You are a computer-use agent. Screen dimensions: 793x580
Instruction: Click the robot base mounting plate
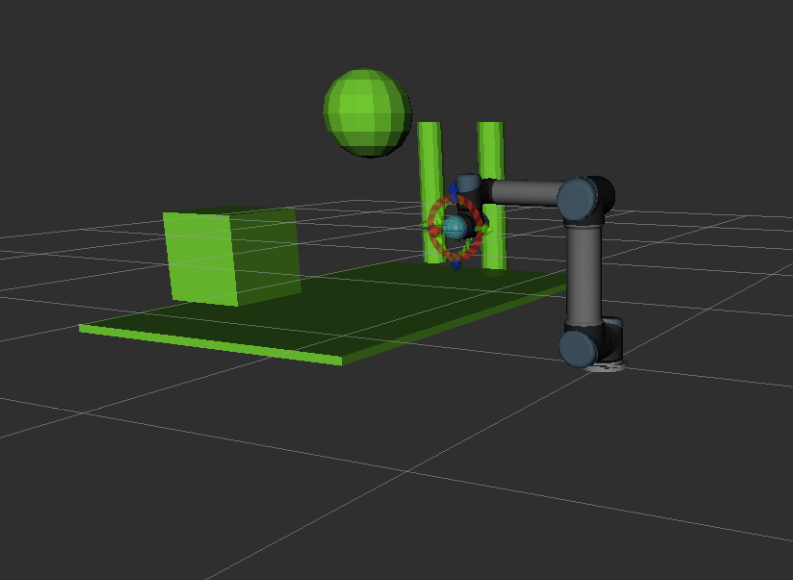(x=603, y=366)
